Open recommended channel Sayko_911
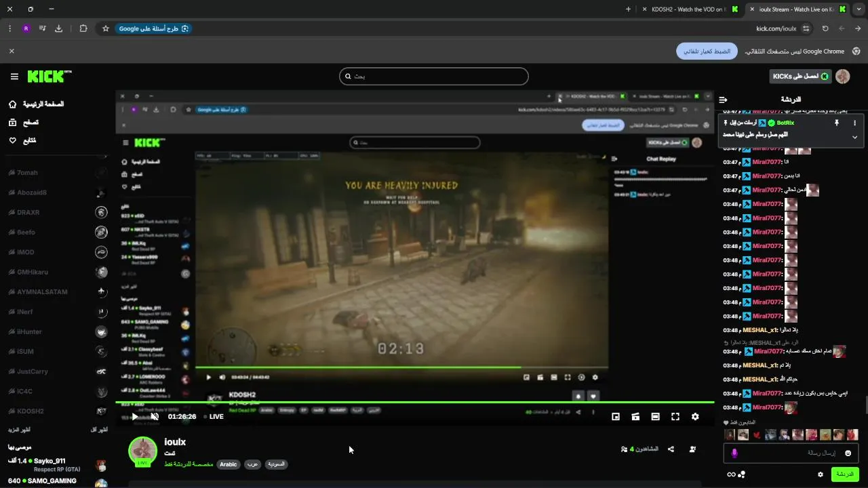Screen dimensions: 868x488 tap(58, 465)
